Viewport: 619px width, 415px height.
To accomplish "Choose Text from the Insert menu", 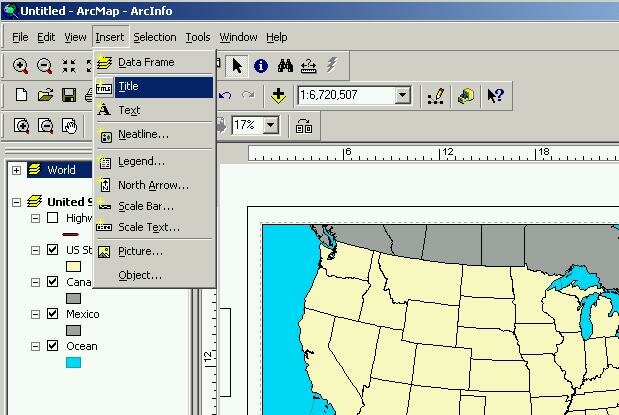I will click(x=154, y=110).
